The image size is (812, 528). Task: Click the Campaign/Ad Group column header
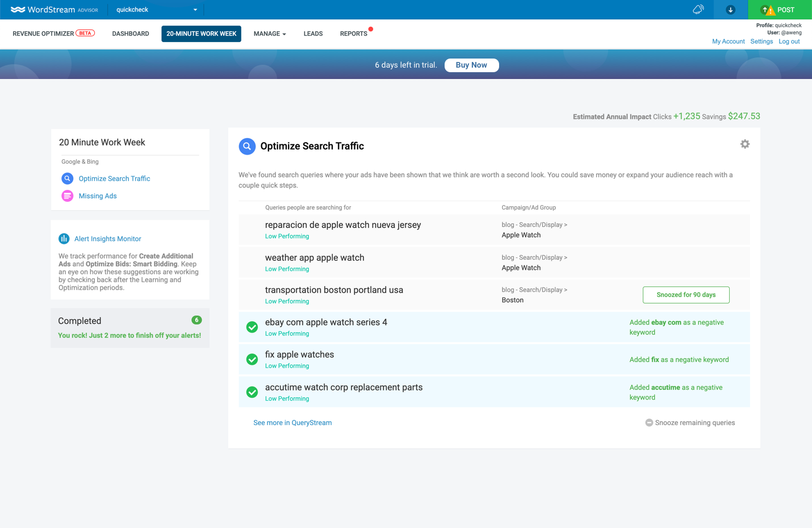pos(529,207)
